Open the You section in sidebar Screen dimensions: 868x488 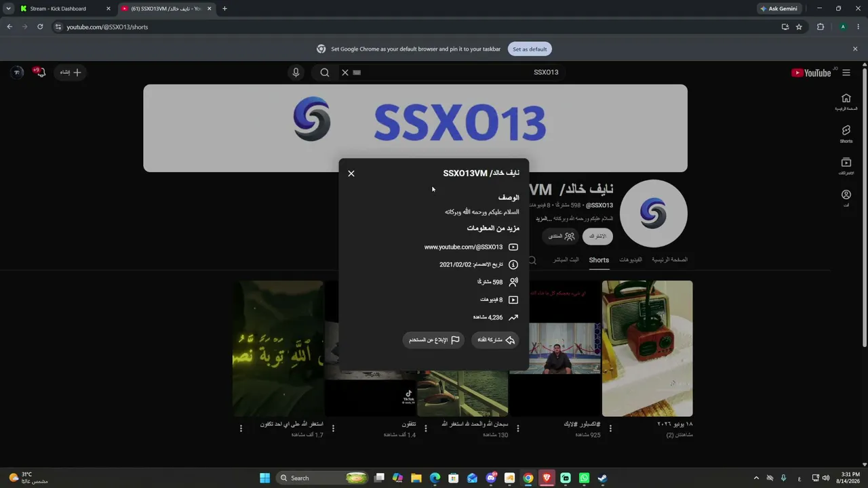coord(846,198)
